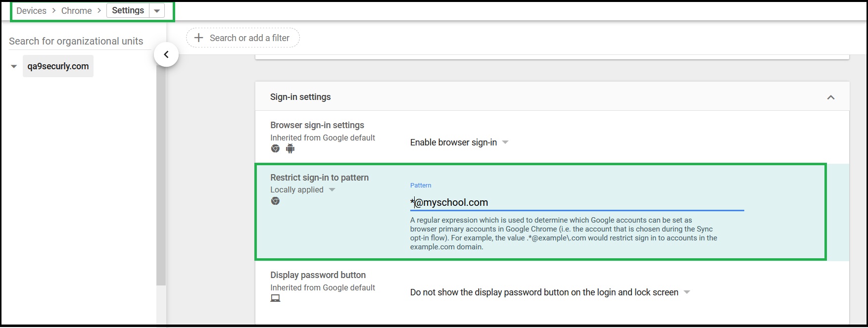Screen dimensions: 868x328
Task: Click the Android icon under Browser sign-in settings
Action: click(290, 148)
